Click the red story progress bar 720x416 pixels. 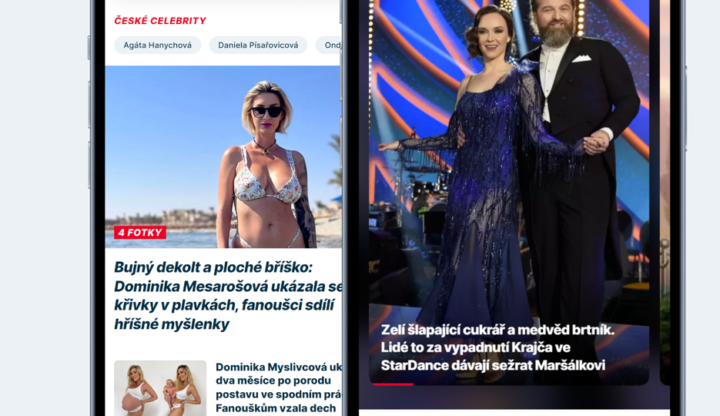[393, 384]
